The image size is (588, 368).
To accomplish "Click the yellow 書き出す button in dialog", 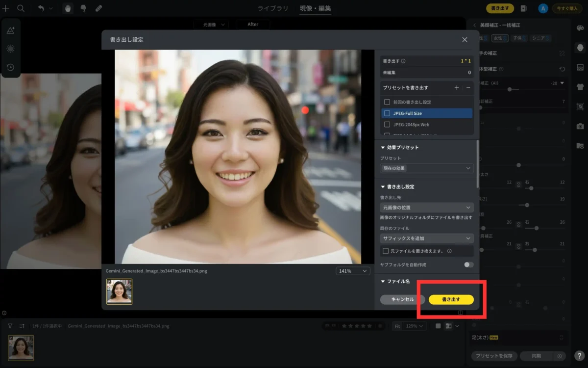I will tap(451, 299).
